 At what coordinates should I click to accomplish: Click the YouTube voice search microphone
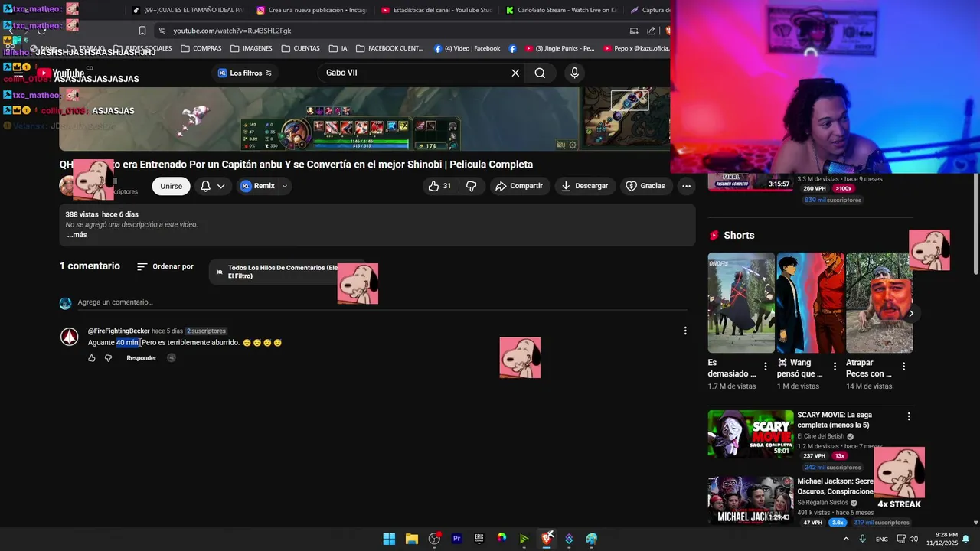[574, 73]
